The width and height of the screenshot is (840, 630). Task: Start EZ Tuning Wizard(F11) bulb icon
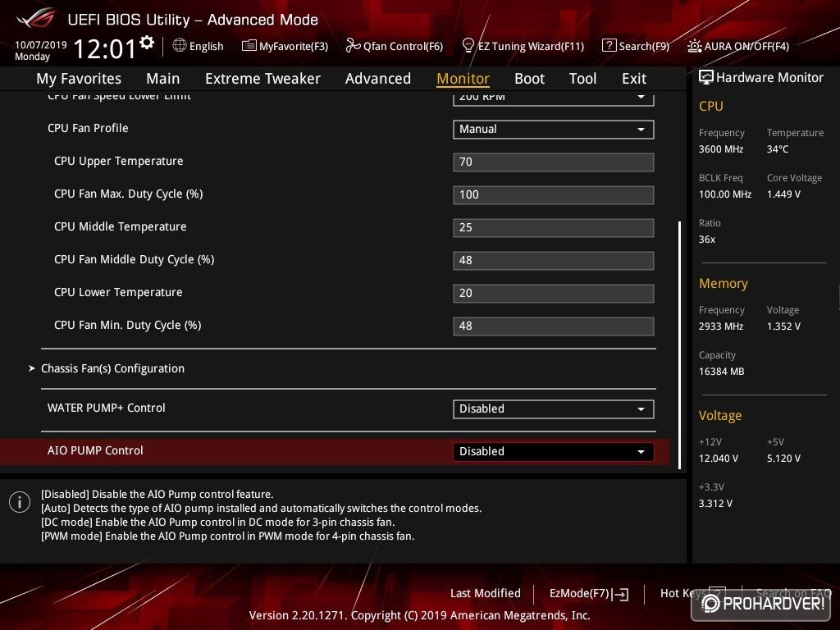[x=468, y=46]
